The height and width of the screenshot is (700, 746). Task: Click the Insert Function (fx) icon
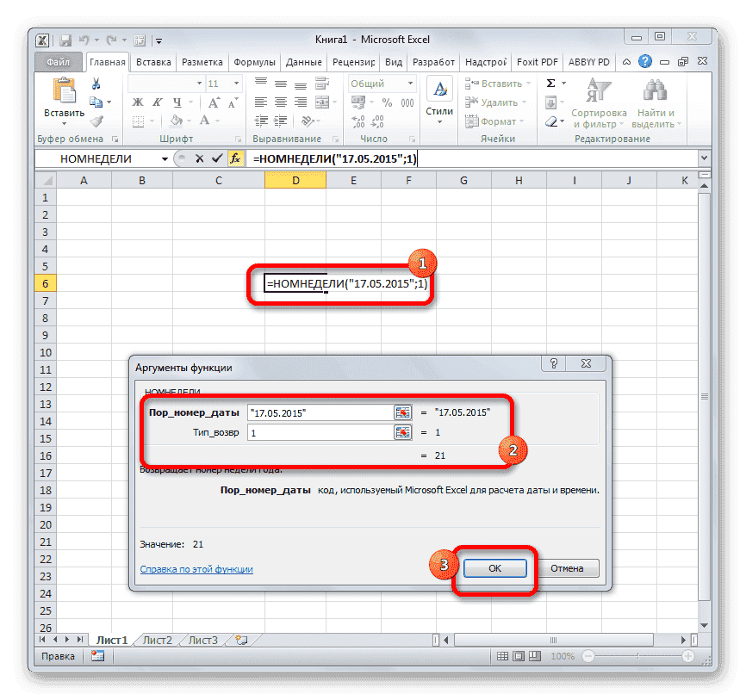(x=237, y=158)
